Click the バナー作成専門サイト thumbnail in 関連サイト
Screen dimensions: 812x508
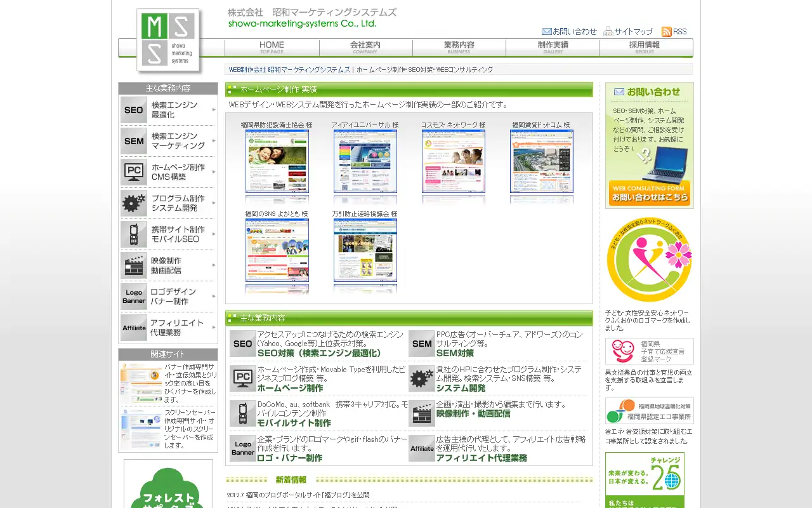(141, 382)
